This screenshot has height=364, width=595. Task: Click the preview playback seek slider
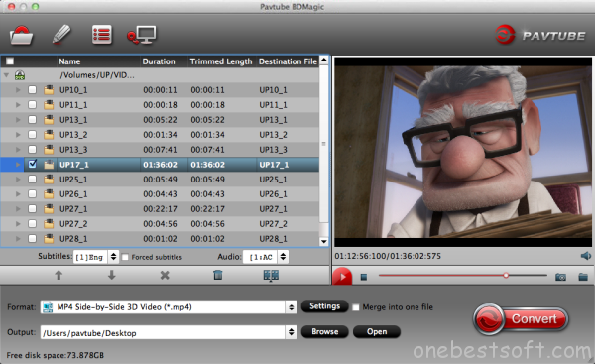(462, 275)
